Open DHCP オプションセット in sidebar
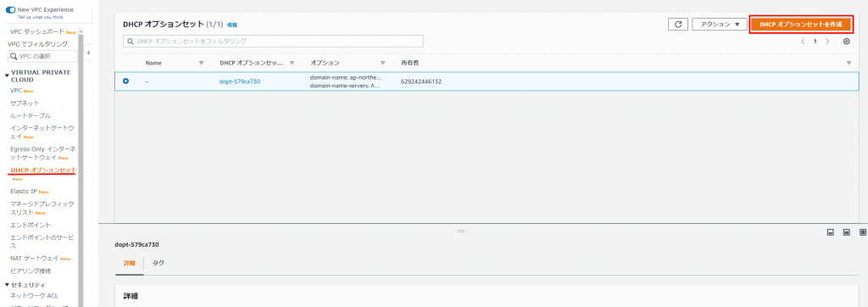The width and height of the screenshot is (868, 307). (x=43, y=170)
